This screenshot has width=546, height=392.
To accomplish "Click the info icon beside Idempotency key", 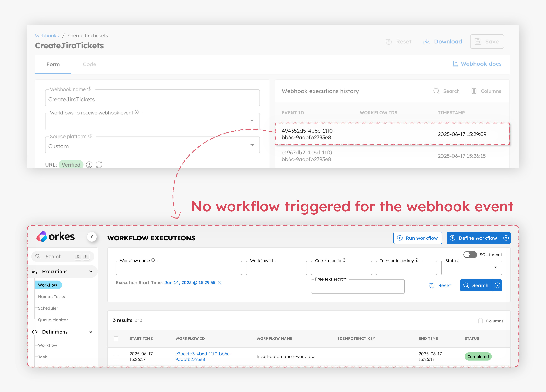I will [417, 260].
